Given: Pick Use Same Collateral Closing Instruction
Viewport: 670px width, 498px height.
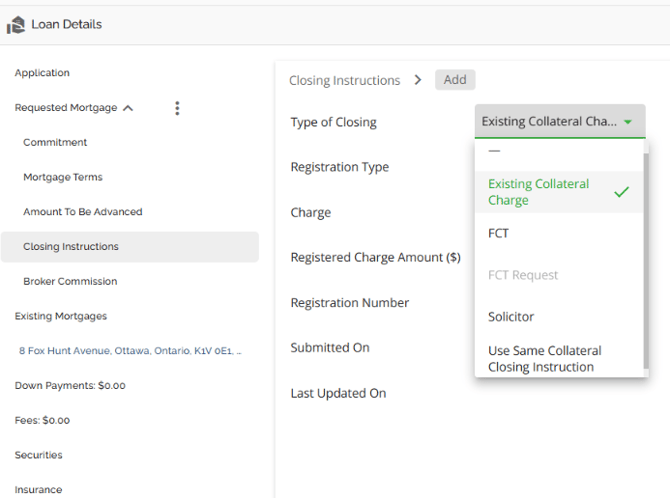Looking at the screenshot, I should [545, 358].
